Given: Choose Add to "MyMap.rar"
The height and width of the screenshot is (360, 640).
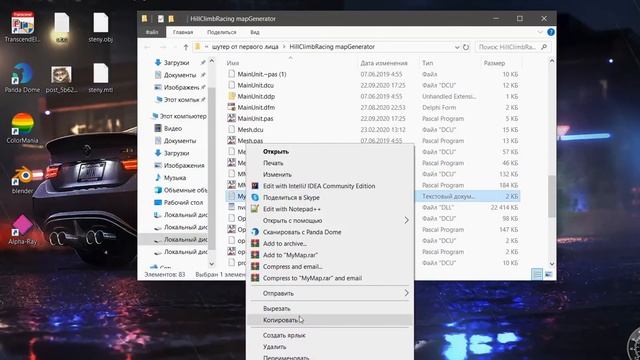Looking at the screenshot, I should tap(290, 255).
